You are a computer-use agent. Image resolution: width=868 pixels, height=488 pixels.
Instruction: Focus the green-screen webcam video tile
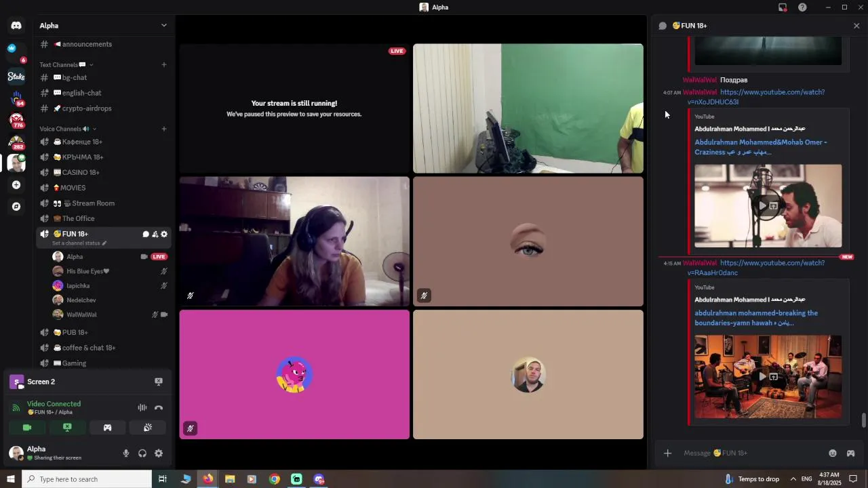[x=528, y=108]
